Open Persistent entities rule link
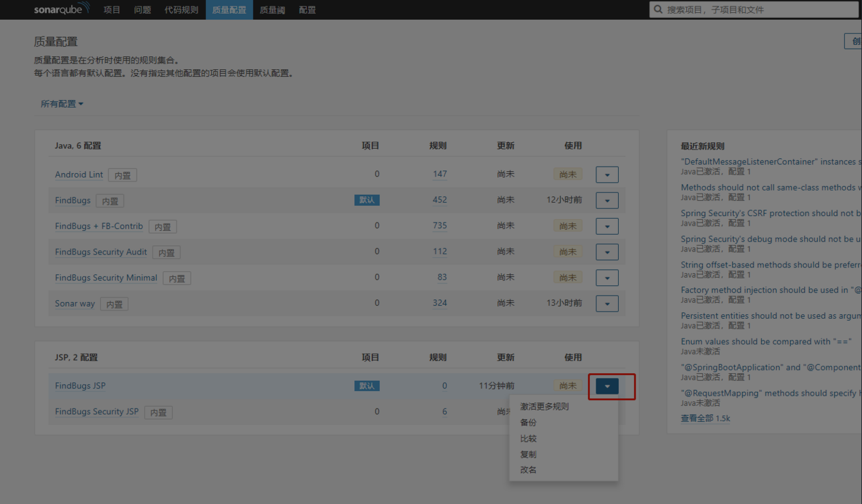Image resolution: width=862 pixels, height=504 pixels. pyautogui.click(x=771, y=315)
